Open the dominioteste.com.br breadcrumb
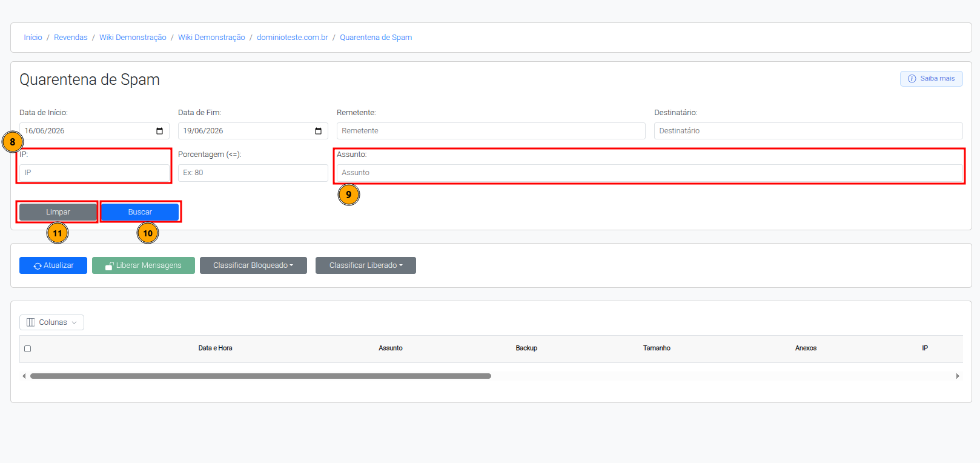The height and width of the screenshot is (463, 980). [292, 38]
